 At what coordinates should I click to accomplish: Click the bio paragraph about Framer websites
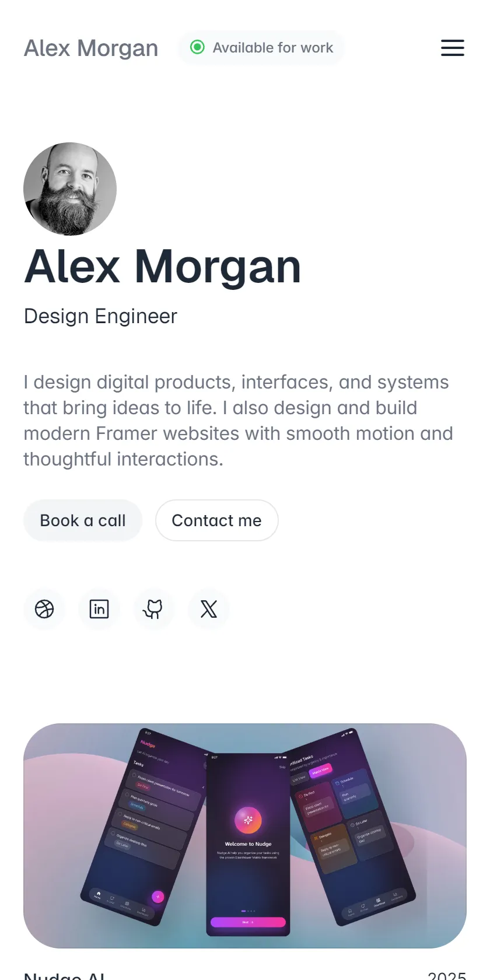click(238, 421)
